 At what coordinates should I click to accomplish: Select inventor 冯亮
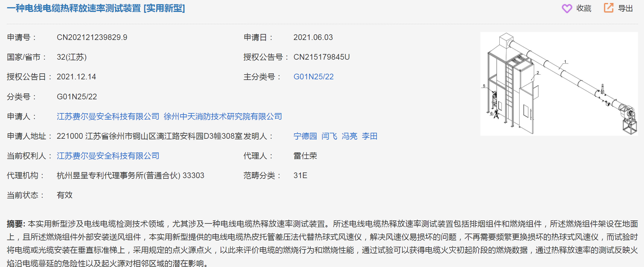[x=349, y=136]
